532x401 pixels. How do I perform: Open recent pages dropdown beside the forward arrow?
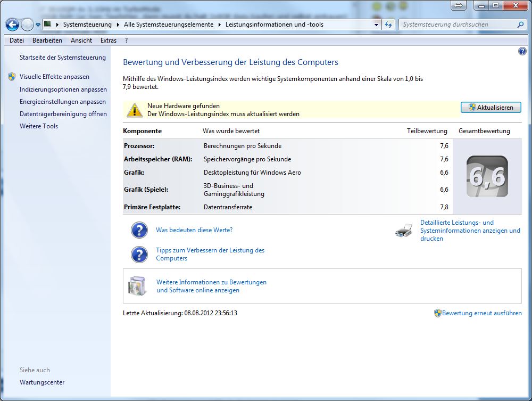click(38, 25)
